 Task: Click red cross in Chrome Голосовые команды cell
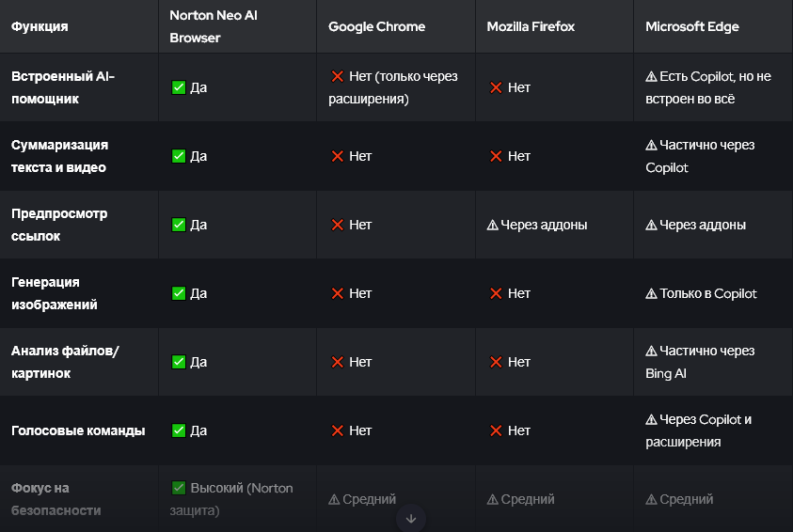tap(338, 430)
